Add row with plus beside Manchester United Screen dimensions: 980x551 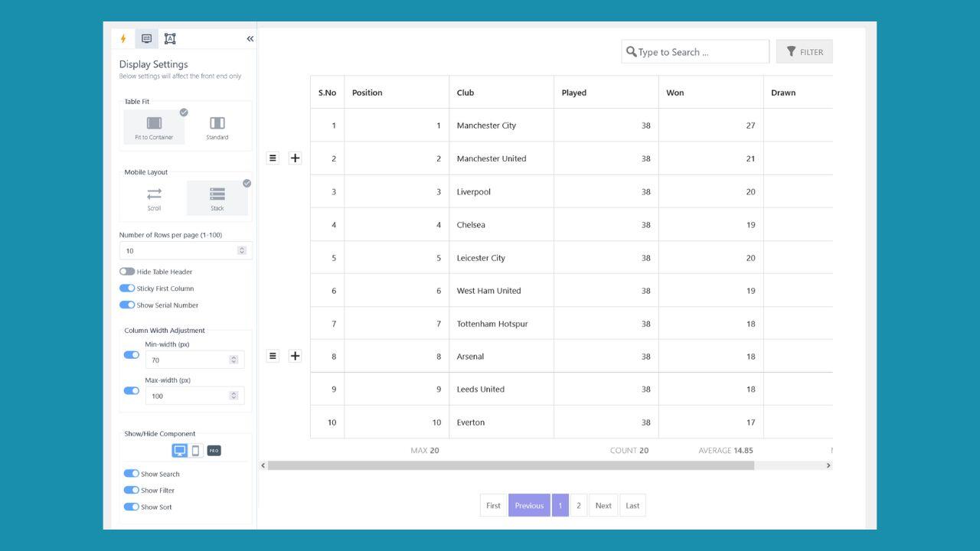295,158
